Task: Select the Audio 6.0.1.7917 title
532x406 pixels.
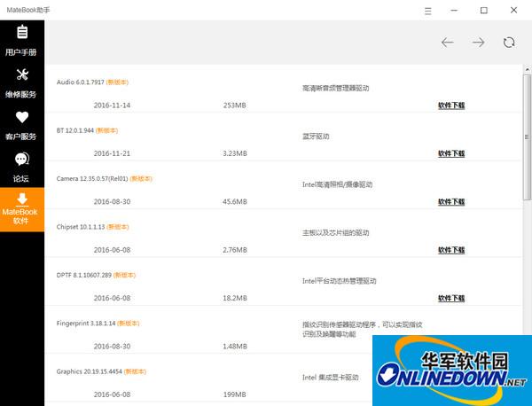Action: click(81, 82)
